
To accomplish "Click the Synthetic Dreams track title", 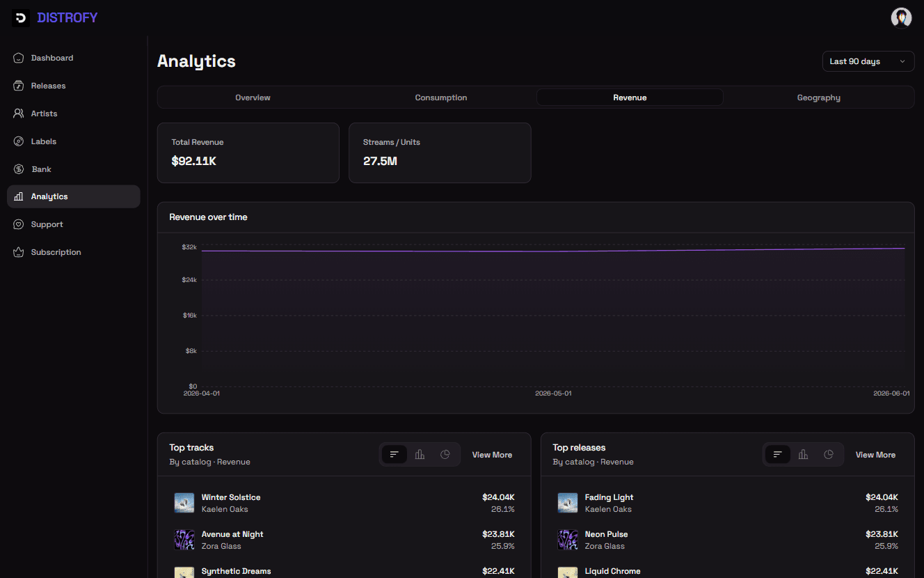I will 237,571.
